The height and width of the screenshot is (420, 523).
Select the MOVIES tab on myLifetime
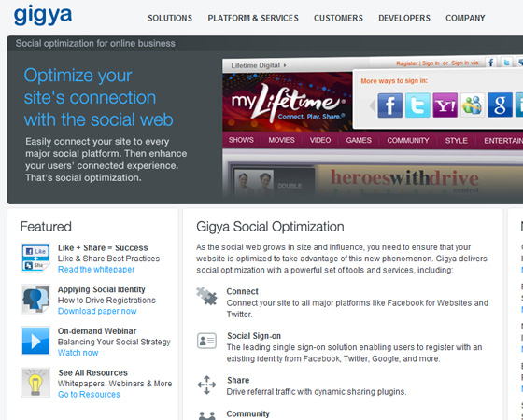click(281, 140)
